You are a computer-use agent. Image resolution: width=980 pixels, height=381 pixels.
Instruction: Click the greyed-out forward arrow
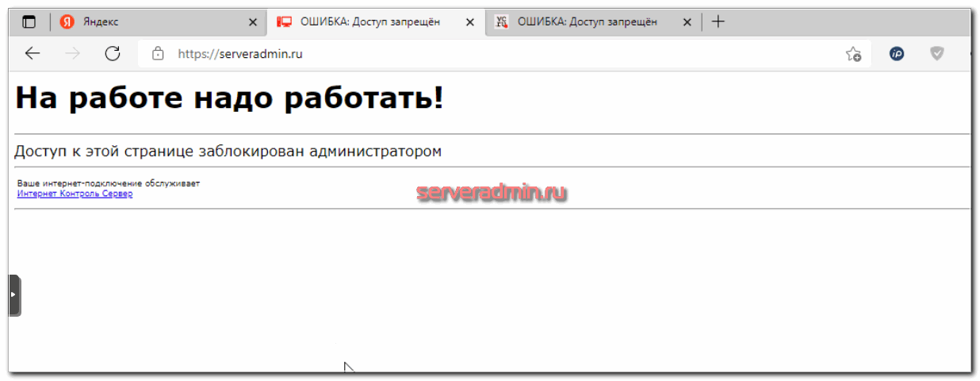click(x=72, y=54)
